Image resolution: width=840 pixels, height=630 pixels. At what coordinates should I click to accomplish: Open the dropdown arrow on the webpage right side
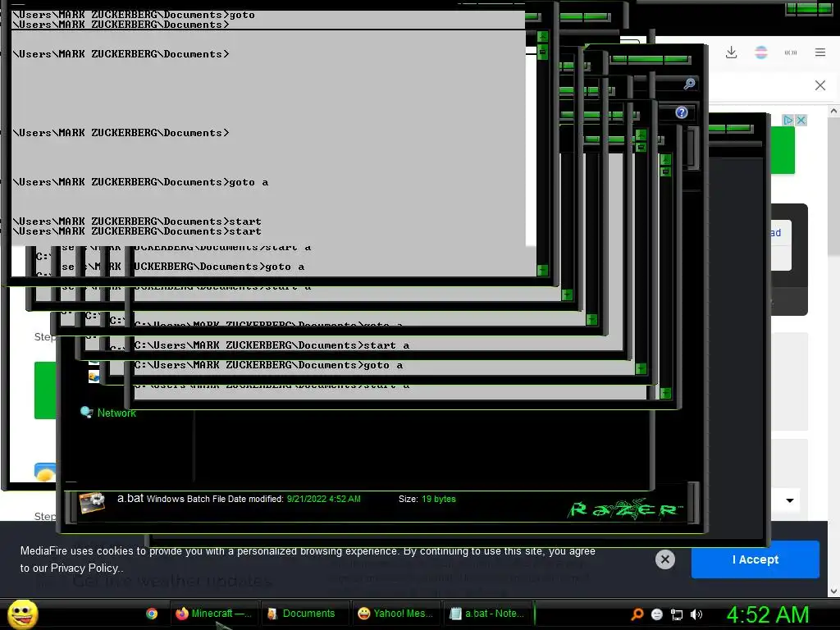tap(790, 500)
